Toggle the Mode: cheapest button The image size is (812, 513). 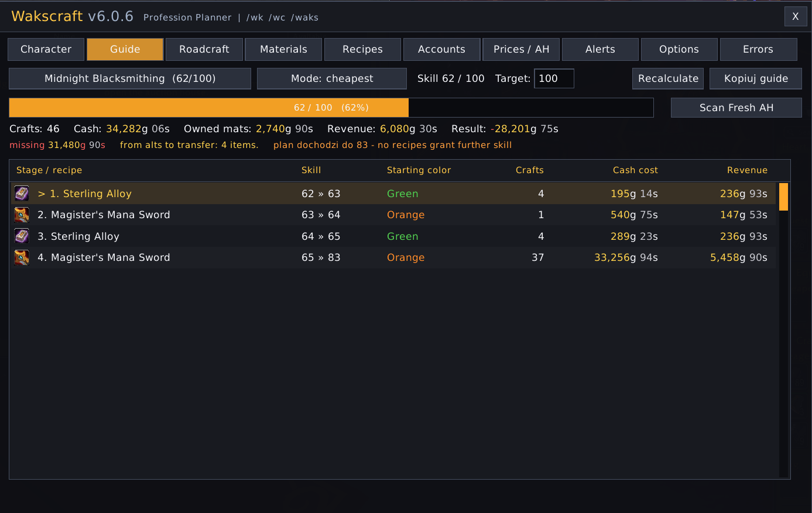(x=332, y=78)
